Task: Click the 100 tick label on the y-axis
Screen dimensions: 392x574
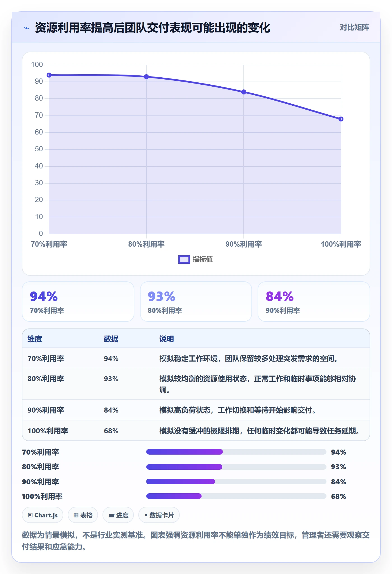Action: click(x=37, y=65)
